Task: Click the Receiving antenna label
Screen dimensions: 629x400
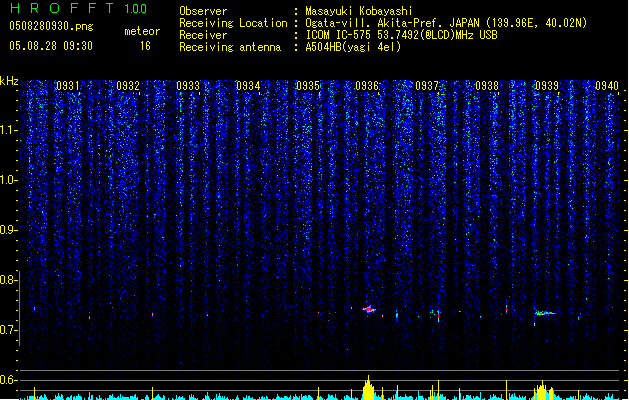Action: point(230,47)
